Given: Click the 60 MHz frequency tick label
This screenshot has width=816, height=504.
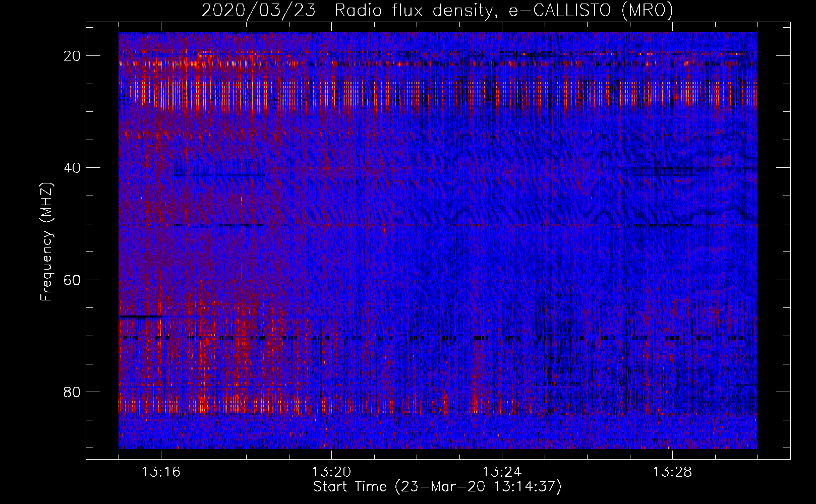Looking at the screenshot, I should 72,280.
